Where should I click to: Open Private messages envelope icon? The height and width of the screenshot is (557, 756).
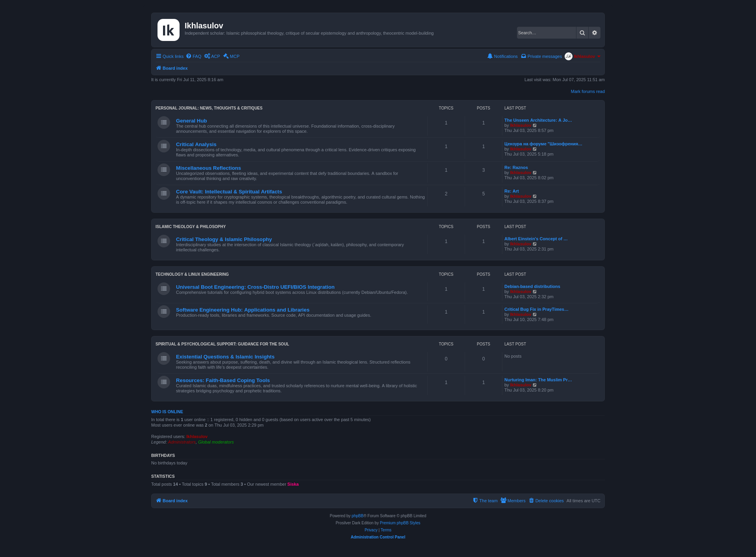(x=524, y=56)
